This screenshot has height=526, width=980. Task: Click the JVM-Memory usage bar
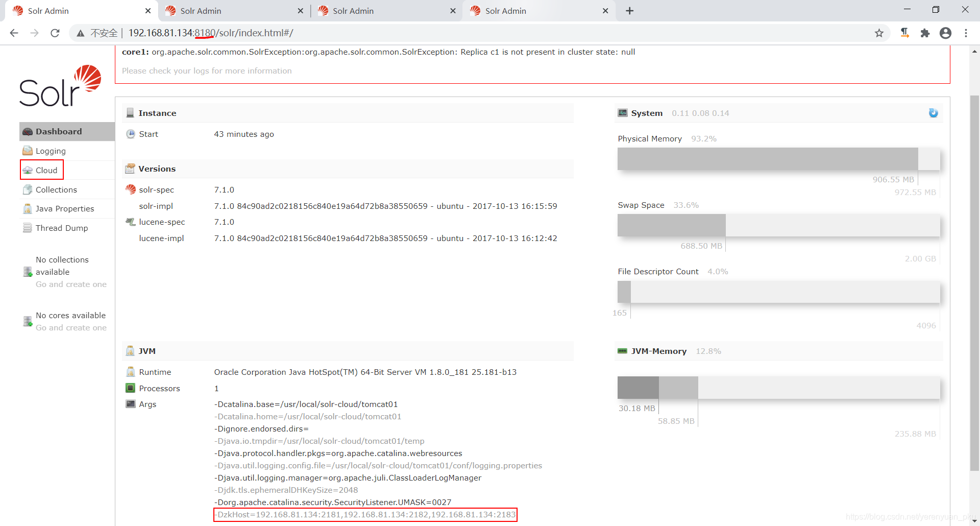pos(778,388)
